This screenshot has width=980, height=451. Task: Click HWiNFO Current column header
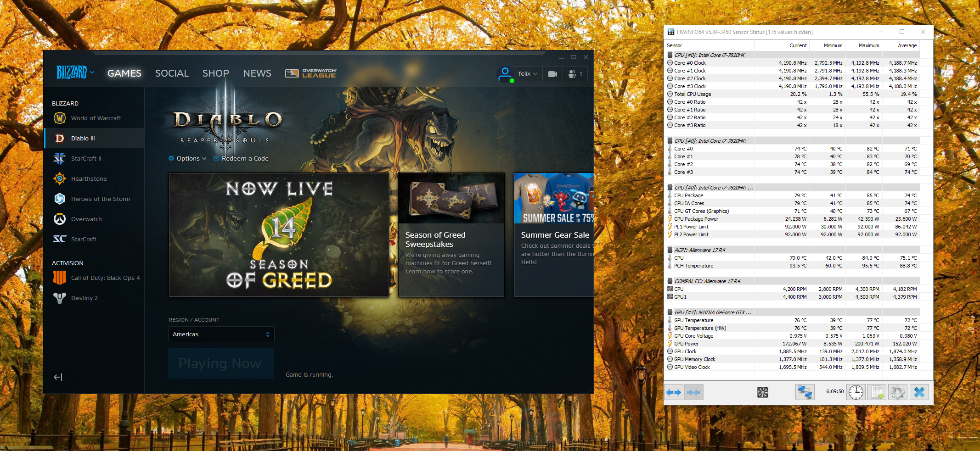click(782, 45)
